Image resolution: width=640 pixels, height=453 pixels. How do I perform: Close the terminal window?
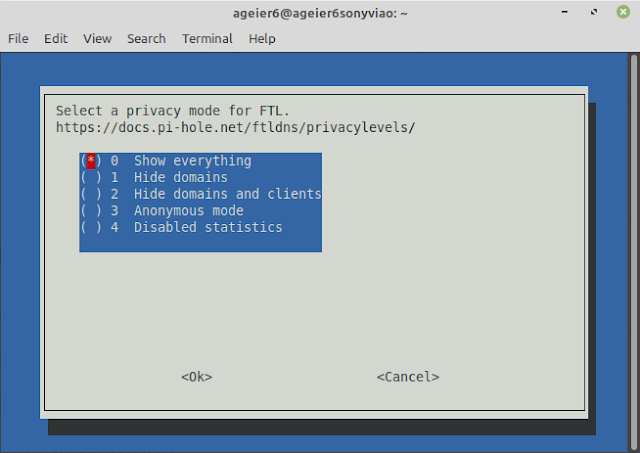coord(623,12)
